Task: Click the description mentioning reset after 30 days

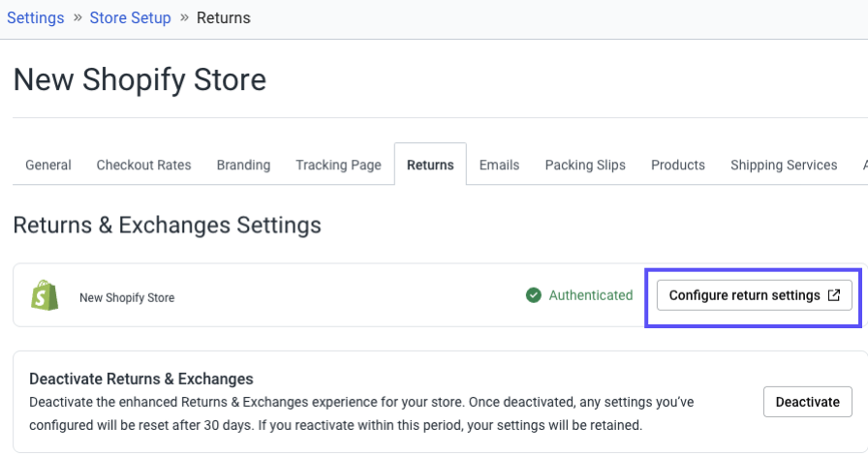Action: click(x=361, y=413)
